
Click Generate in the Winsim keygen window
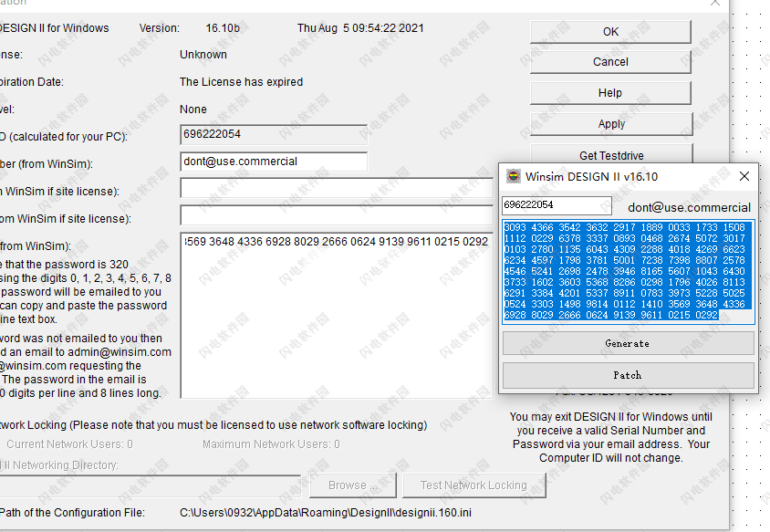click(x=628, y=343)
